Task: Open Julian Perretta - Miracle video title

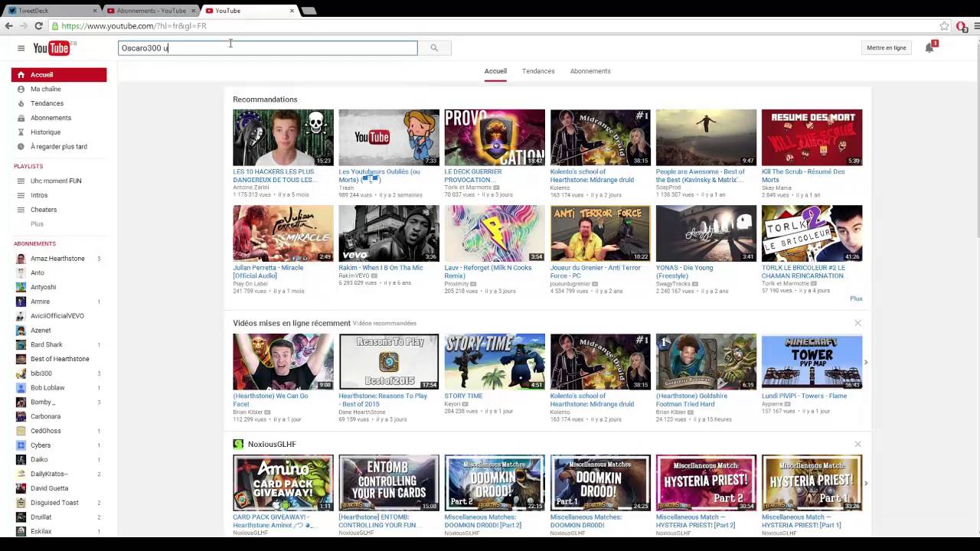Action: point(268,272)
